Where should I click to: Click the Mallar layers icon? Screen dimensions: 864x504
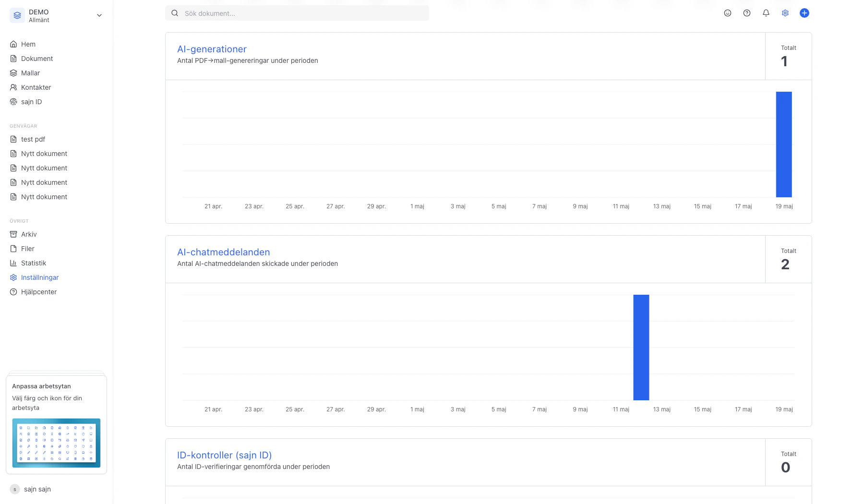coord(13,73)
